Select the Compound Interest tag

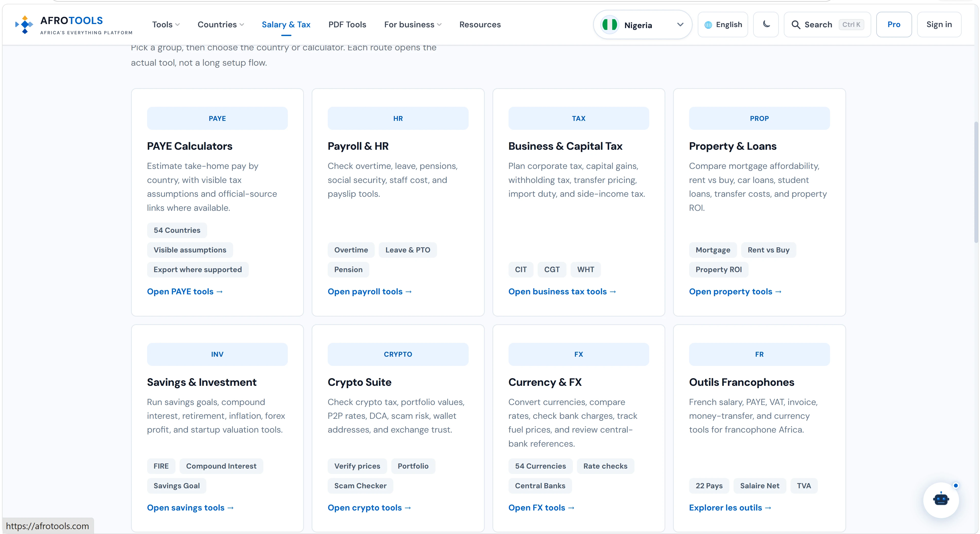point(221,466)
